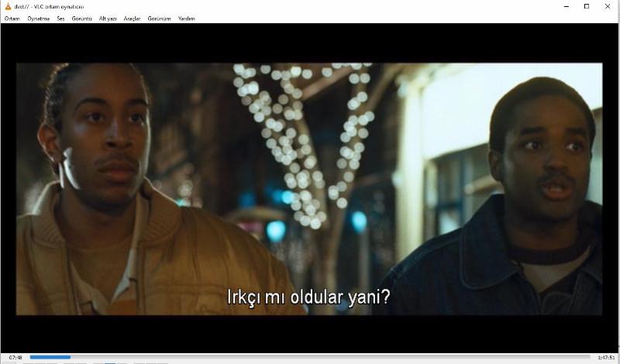Viewport: 620px width, 364px height.
Task: Click the subtitle text "Irkçı mı oldular yani?"
Action: (x=308, y=297)
